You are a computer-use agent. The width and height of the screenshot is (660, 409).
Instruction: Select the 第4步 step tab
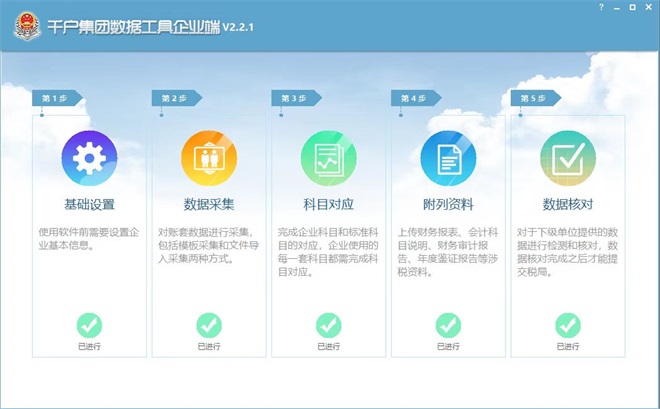(x=413, y=98)
